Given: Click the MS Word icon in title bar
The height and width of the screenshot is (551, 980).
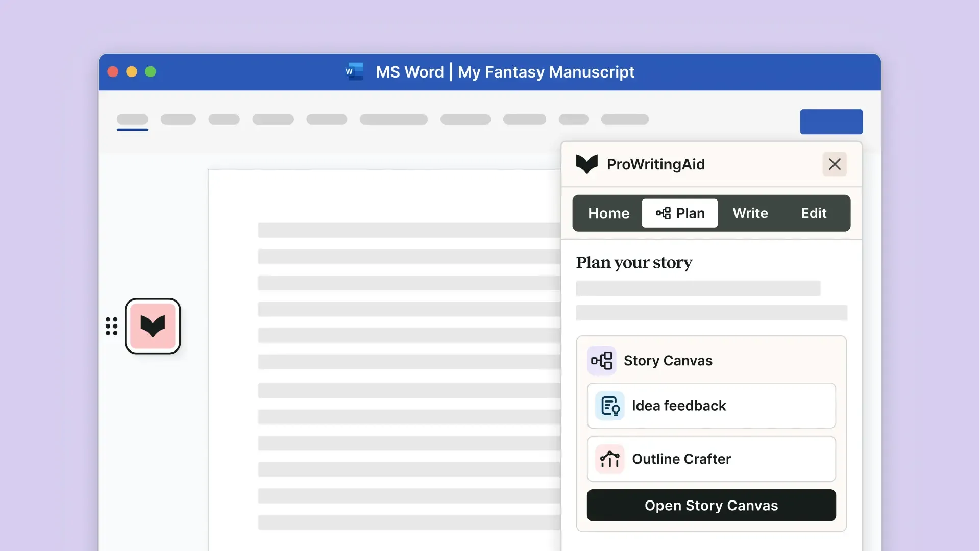Looking at the screenshot, I should tap(354, 72).
